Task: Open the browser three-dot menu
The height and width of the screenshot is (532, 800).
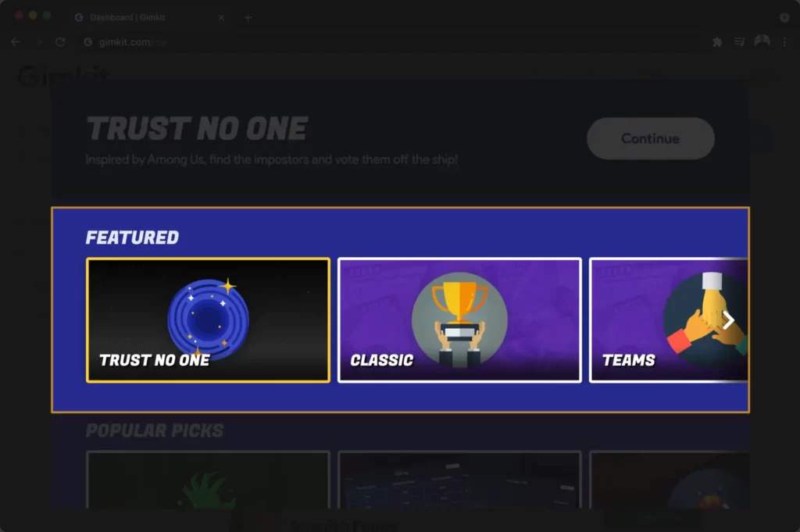Action: 784,42
